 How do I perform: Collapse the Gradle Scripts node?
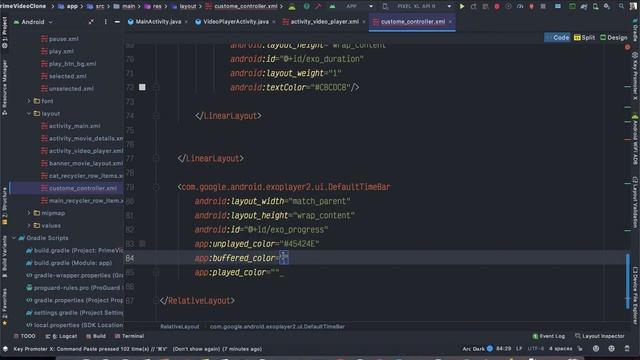click(x=14, y=238)
